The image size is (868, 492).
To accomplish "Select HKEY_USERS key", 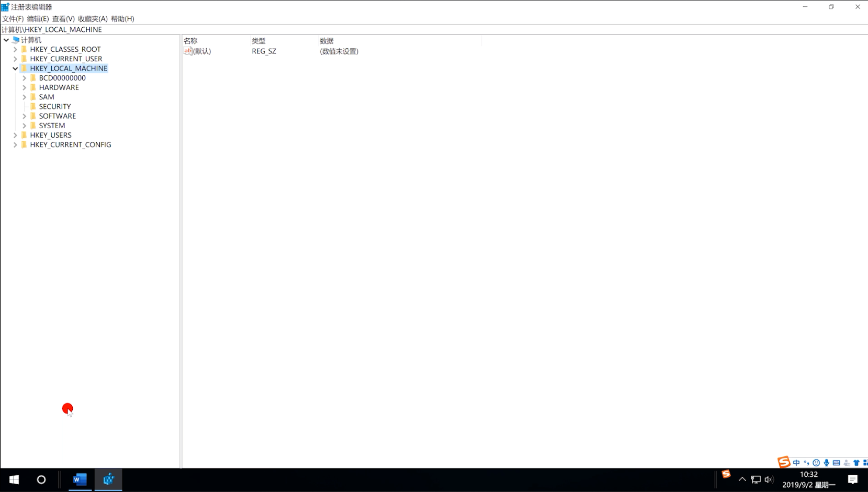I will (51, 135).
